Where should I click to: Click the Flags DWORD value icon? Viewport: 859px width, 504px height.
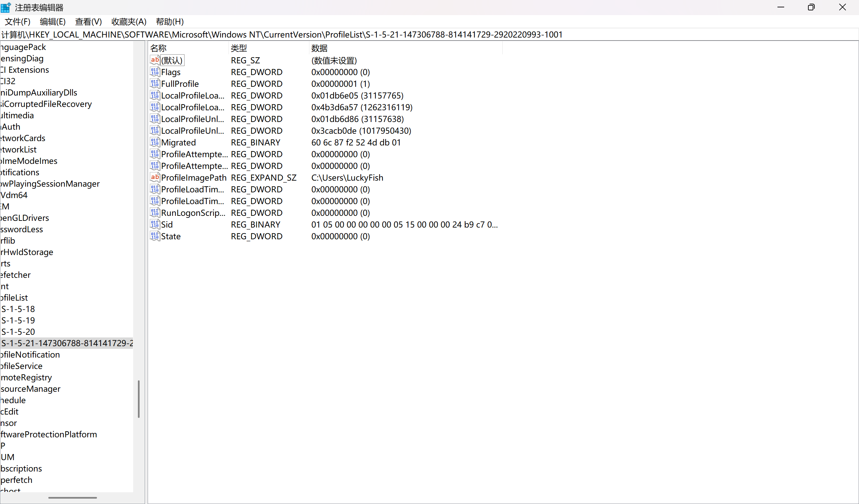[x=155, y=72]
